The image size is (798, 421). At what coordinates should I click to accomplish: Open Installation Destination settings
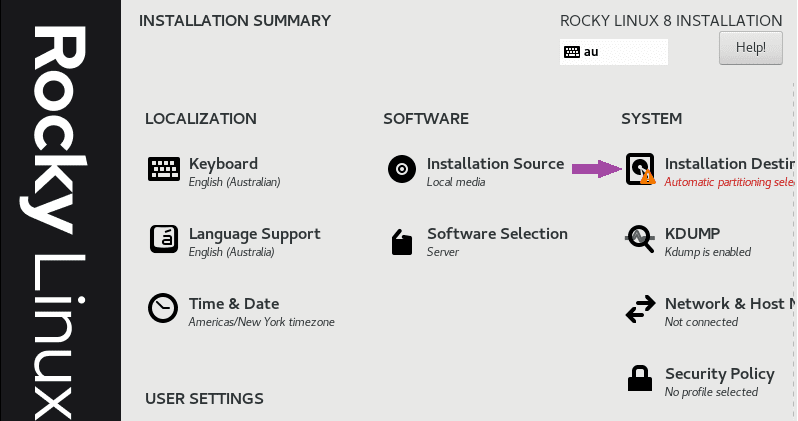729,164
